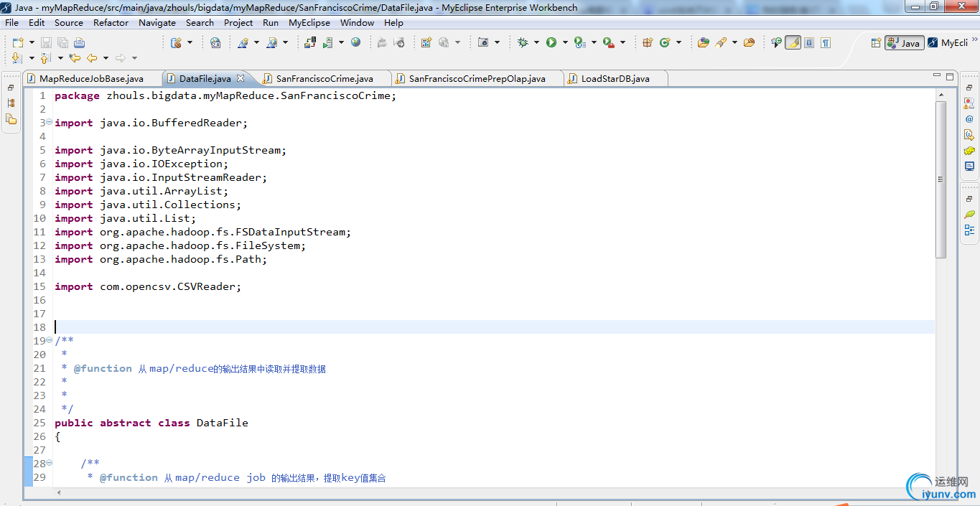
Task: Click the vertical scrollbar thumb of editor
Action: (x=941, y=179)
